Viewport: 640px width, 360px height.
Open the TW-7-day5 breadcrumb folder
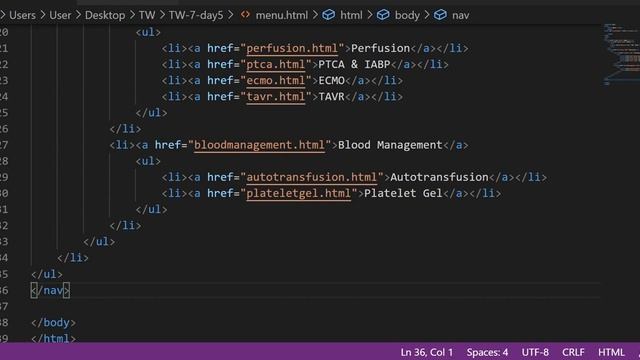[196, 15]
